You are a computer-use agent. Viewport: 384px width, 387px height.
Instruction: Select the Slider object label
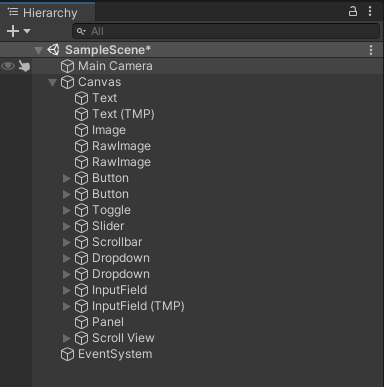(108, 226)
